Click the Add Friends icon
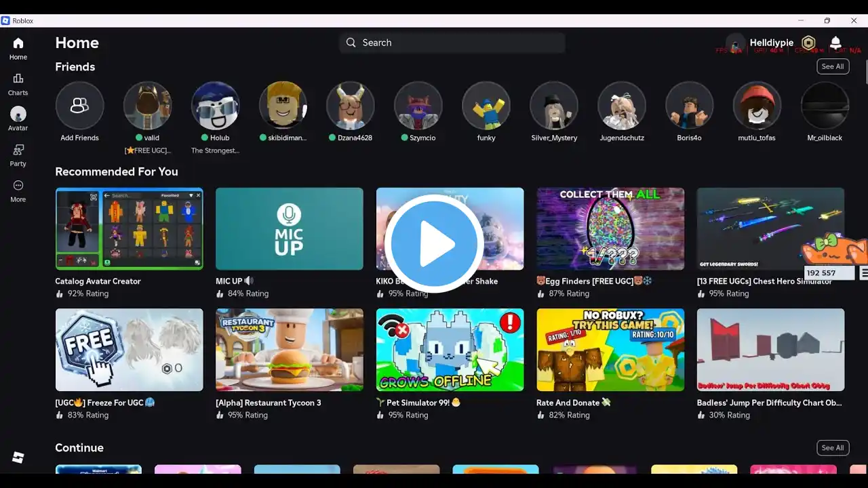Viewport: 868px width, 488px height. pos(79,106)
